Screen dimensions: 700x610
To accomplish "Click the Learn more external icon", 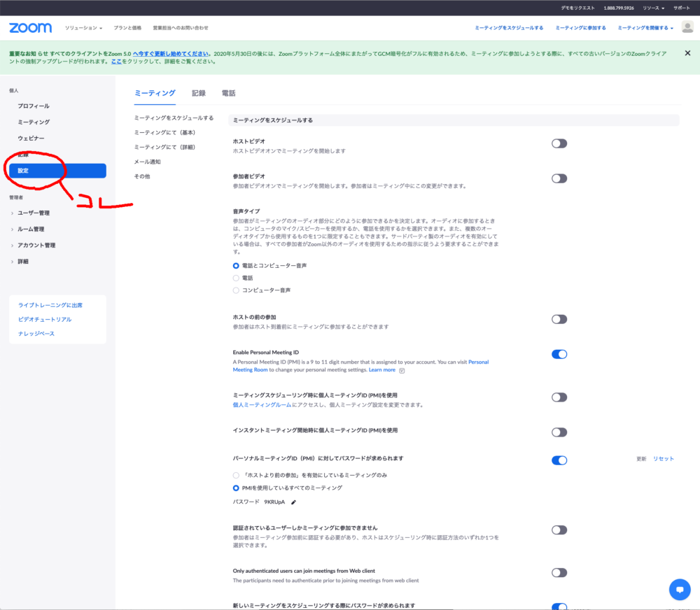I will pyautogui.click(x=402, y=370).
